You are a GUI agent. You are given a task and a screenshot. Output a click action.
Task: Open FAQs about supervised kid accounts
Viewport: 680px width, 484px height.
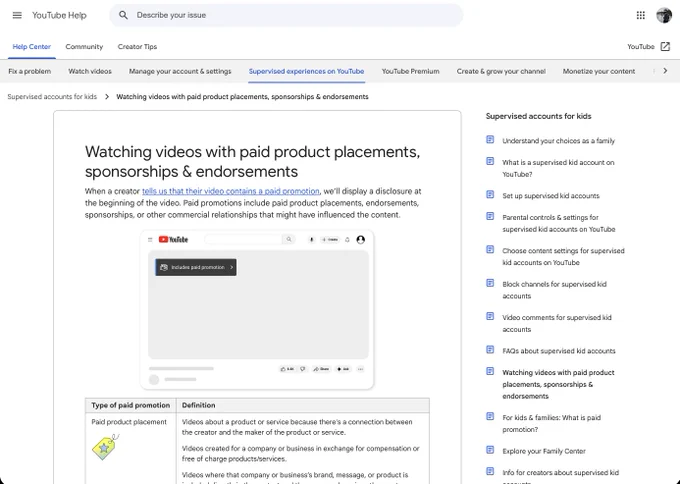(x=559, y=351)
